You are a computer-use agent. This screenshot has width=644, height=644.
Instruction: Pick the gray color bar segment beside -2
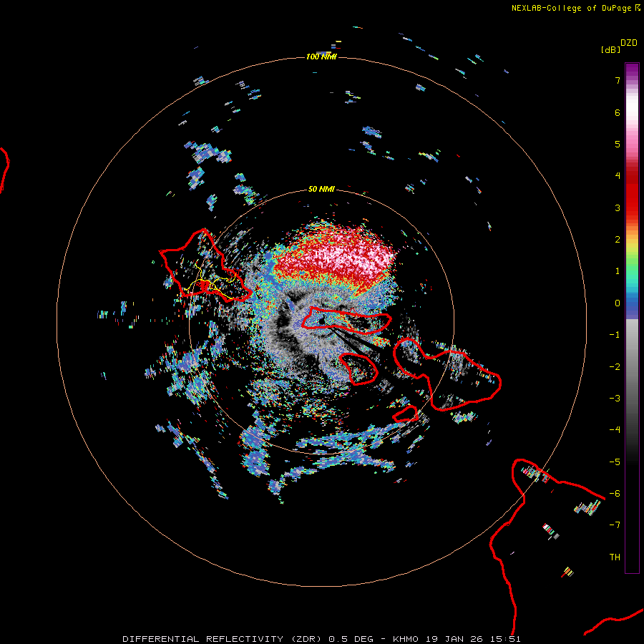(x=632, y=367)
